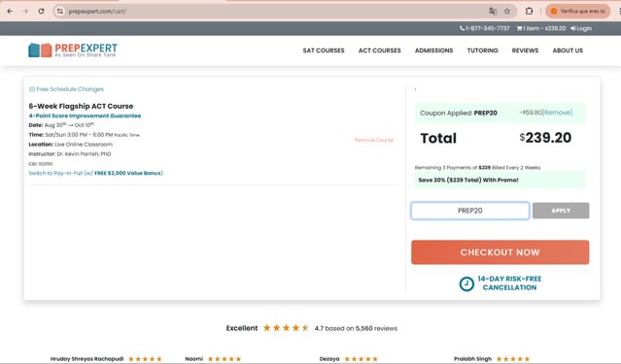Image resolution: width=621 pixels, height=364 pixels.
Task: Click the translate page icon
Action: click(x=493, y=11)
